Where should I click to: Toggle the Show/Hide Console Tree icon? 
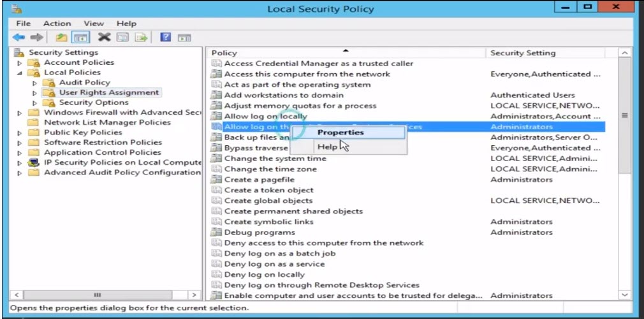pos(80,38)
